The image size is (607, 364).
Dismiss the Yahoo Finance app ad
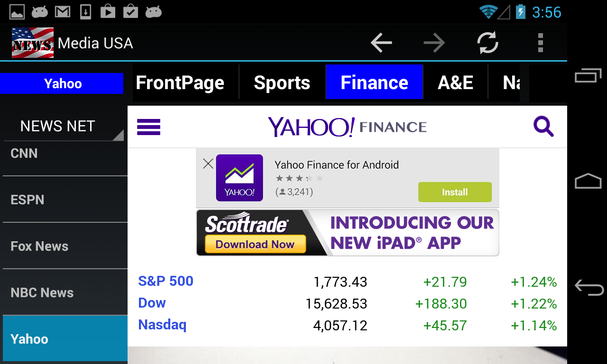tap(208, 164)
